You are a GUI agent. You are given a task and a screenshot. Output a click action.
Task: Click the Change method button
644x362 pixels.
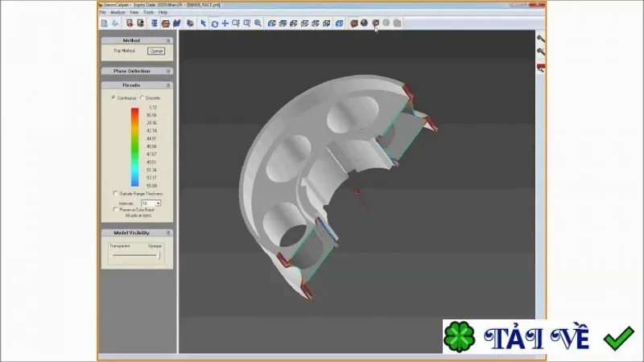point(156,51)
